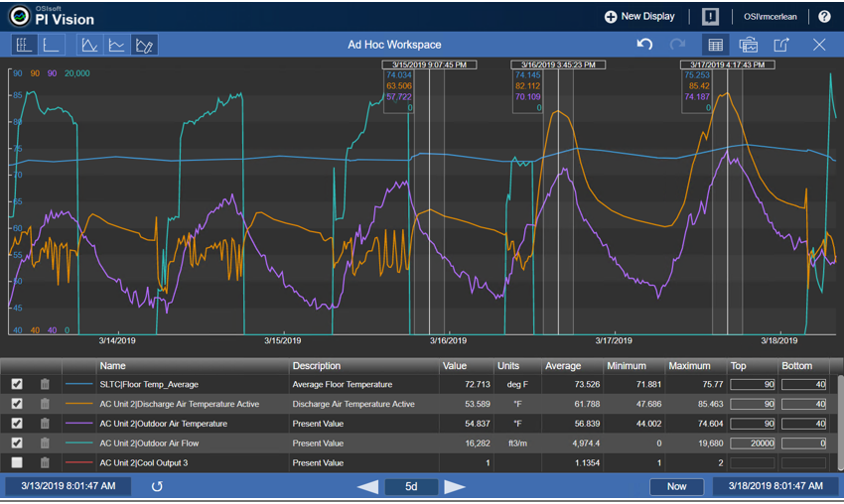Click the undo arrow in the workspace toolbar
844x504 pixels.
point(644,45)
